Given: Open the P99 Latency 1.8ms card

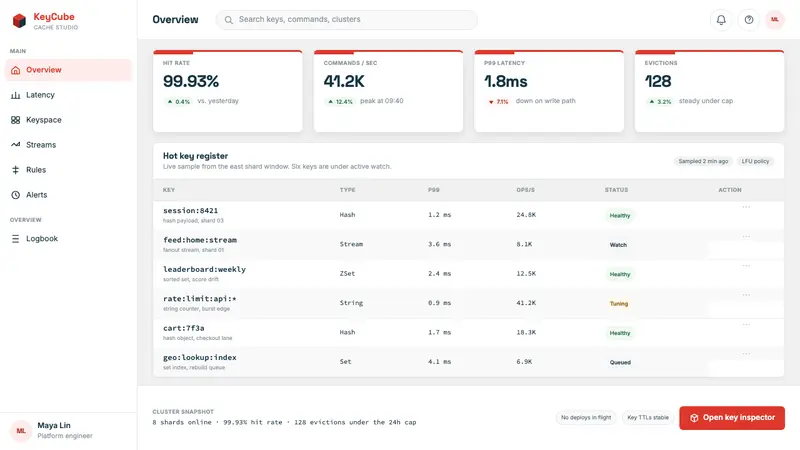Looking at the screenshot, I should point(549,91).
